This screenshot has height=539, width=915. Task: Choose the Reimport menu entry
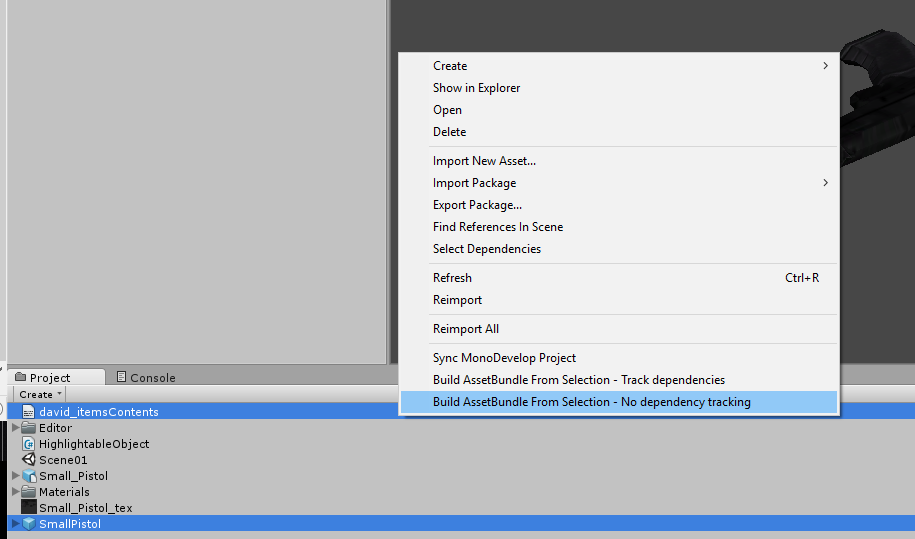coord(619,300)
